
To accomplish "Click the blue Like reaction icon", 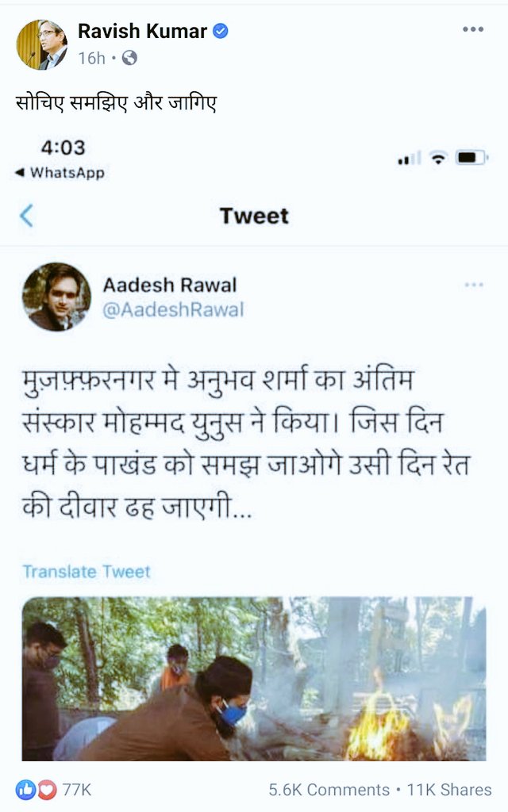I will (x=25, y=790).
